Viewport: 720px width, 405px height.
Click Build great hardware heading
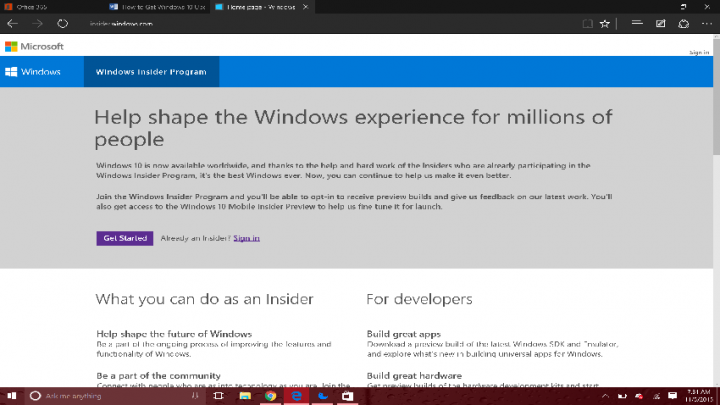click(414, 375)
